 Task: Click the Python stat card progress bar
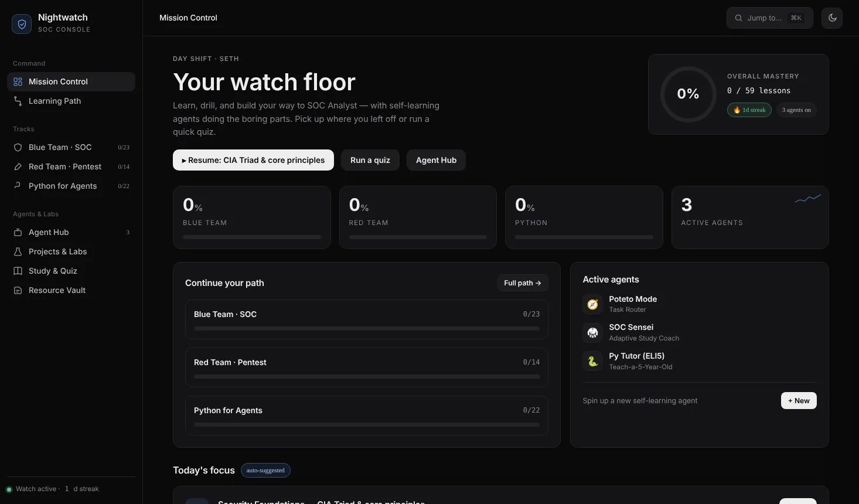[584, 237]
